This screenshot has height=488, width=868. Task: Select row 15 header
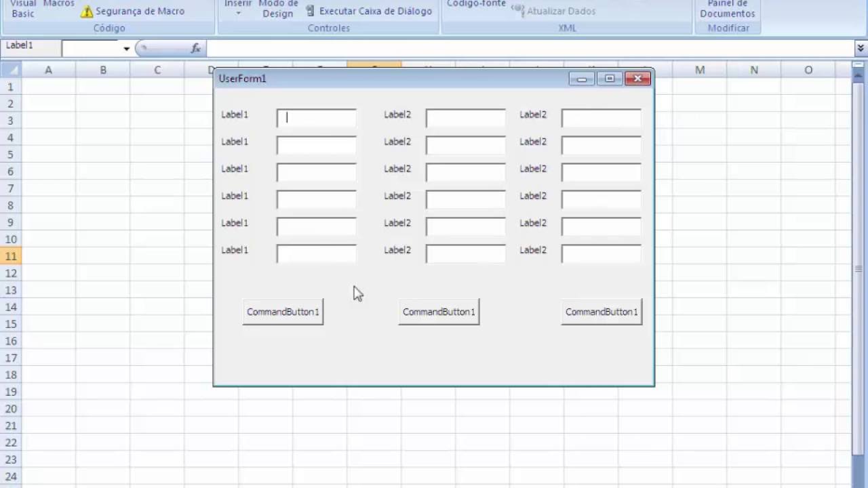tap(11, 324)
